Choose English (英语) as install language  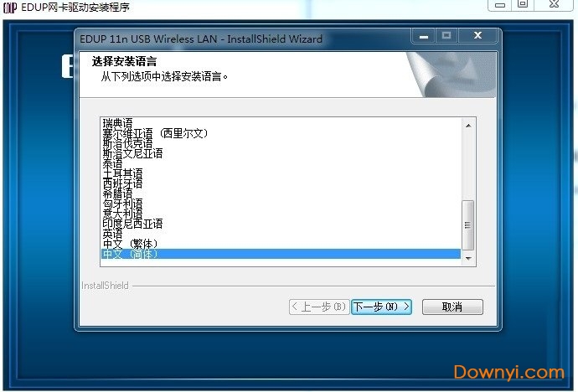coord(112,234)
